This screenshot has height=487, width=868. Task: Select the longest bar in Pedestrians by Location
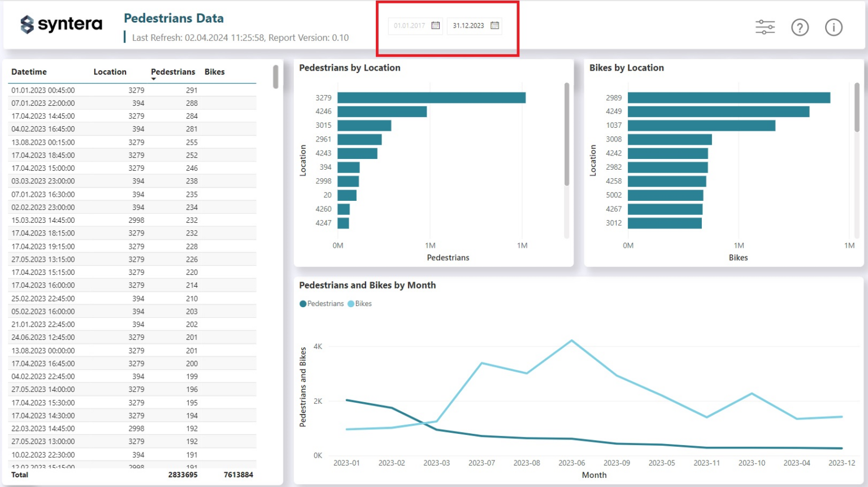click(431, 97)
